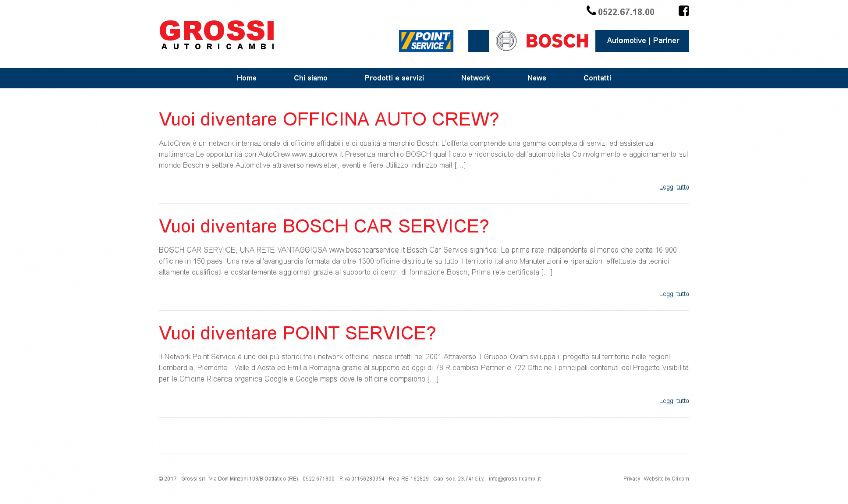
Task: Select the Network menu item
Action: [x=476, y=78]
